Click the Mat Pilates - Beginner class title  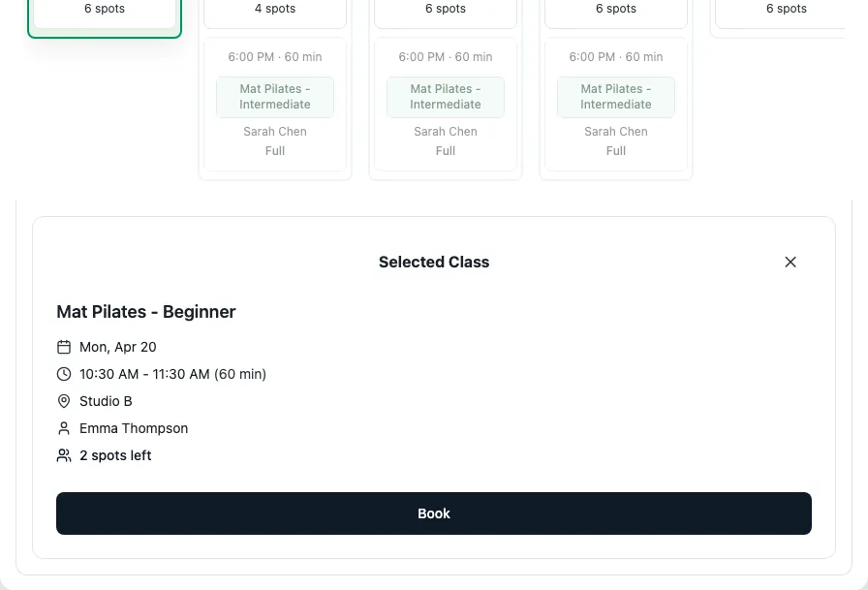click(x=145, y=312)
